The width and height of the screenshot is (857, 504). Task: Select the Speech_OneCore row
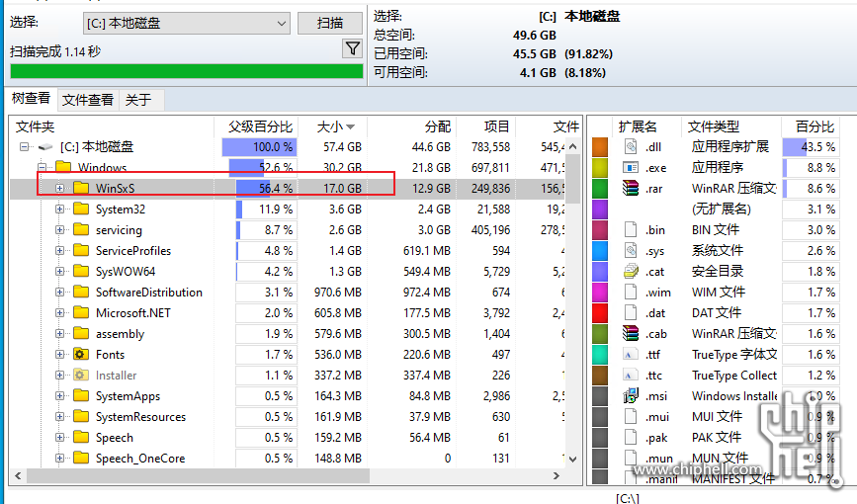coord(288,459)
